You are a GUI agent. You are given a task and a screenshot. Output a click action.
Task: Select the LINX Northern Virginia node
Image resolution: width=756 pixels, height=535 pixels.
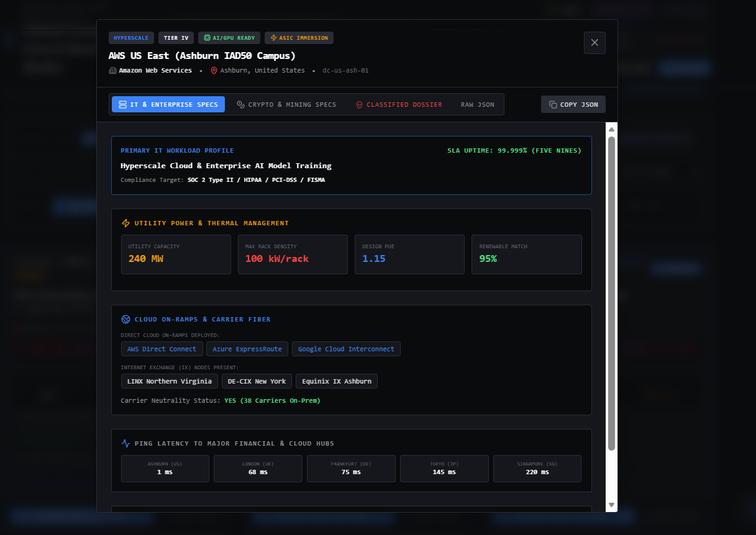[x=170, y=381]
